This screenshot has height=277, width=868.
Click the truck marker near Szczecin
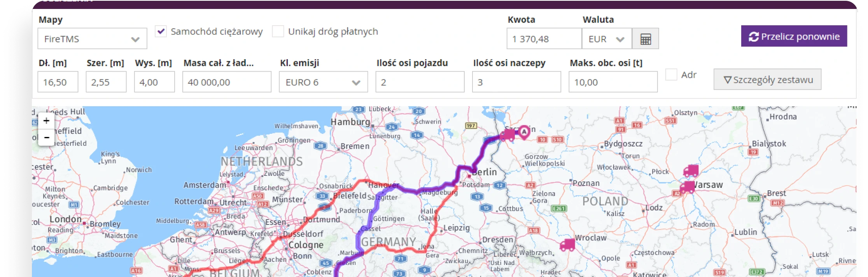pyautogui.click(x=507, y=135)
